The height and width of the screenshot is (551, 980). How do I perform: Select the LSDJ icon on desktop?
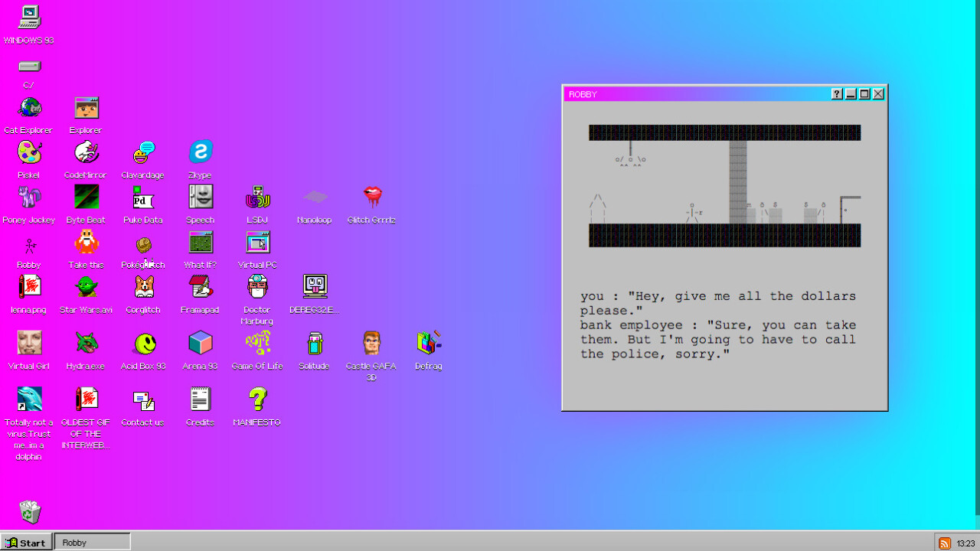(257, 198)
